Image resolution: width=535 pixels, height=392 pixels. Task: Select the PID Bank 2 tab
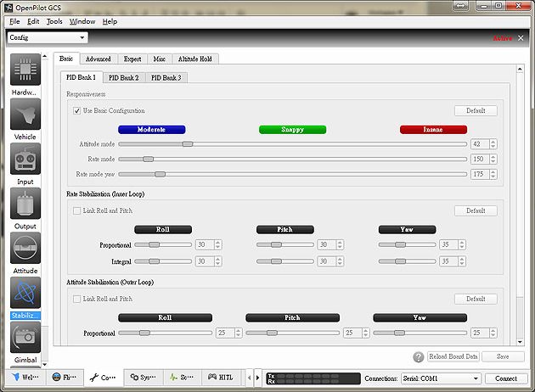point(124,78)
